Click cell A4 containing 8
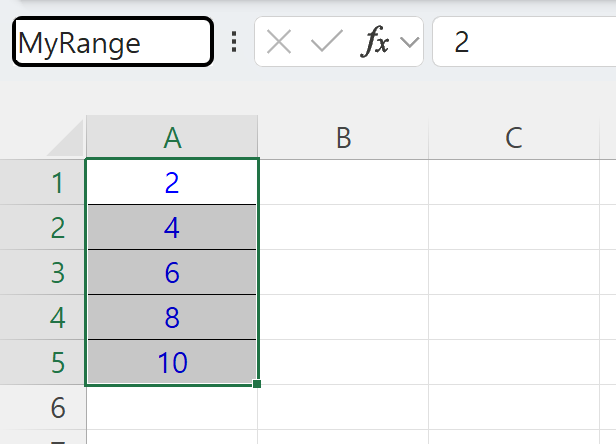The image size is (616, 444). [x=172, y=317]
